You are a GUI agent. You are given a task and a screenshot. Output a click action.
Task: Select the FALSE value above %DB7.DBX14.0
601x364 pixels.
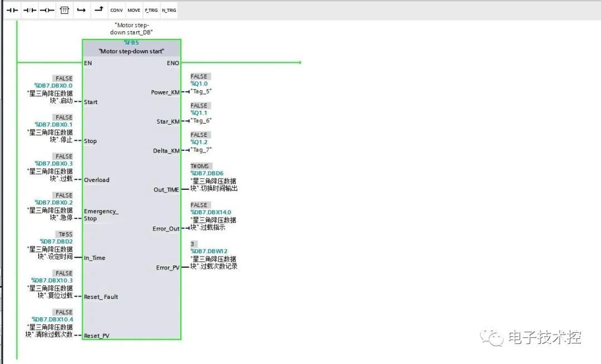200,205
